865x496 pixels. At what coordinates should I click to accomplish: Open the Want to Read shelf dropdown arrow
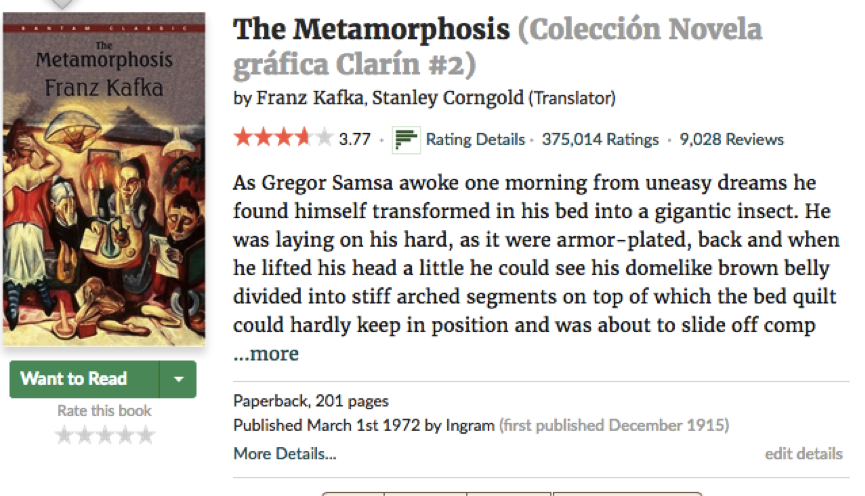178,379
